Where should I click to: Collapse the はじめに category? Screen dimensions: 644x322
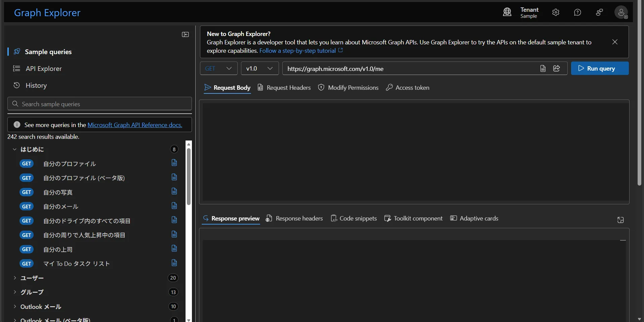pos(32,149)
